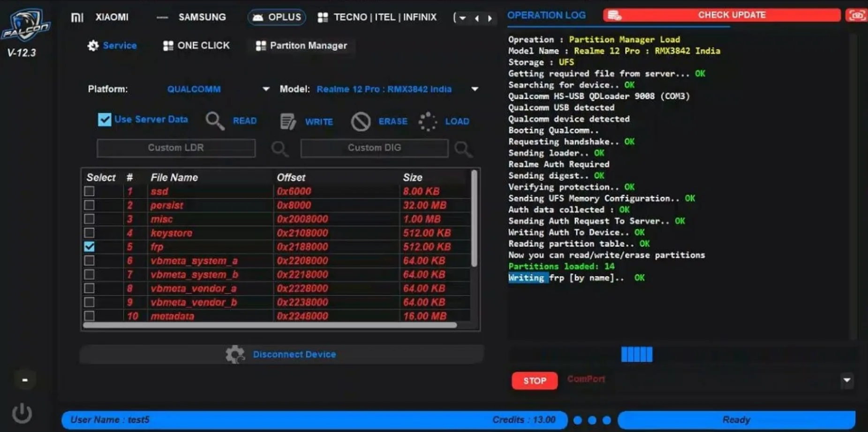Click the Credits : 13.00 status text
868x432 pixels.
pyautogui.click(x=524, y=420)
